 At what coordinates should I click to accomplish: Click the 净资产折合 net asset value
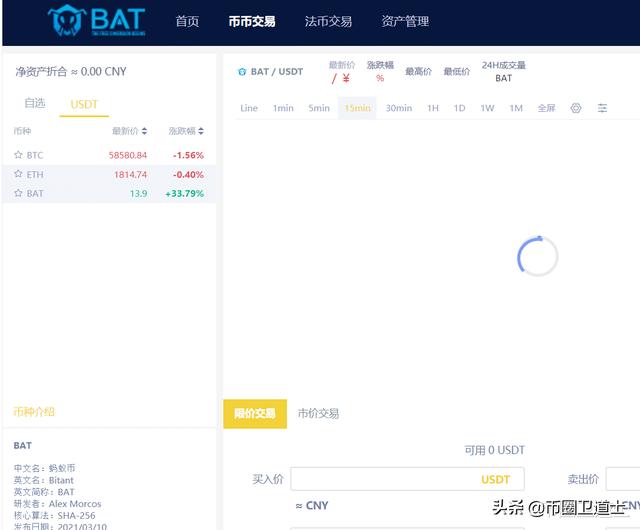click(71, 72)
